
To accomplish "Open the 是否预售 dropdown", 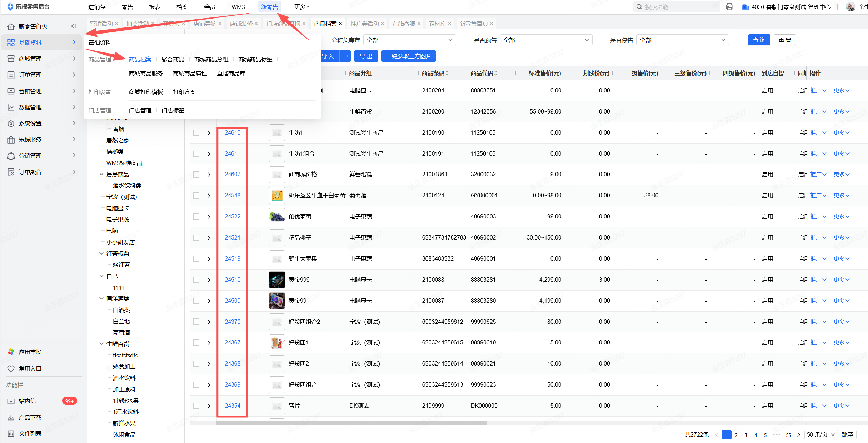I will [x=545, y=40].
